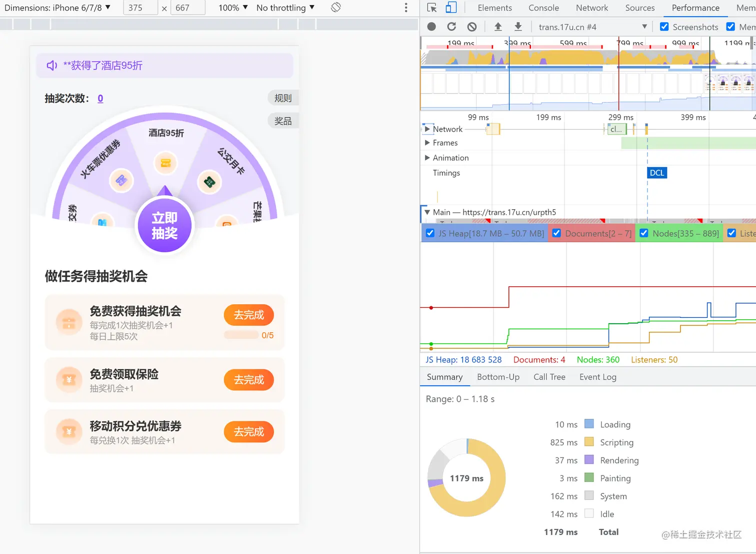Start recording with the record button
The height and width of the screenshot is (554, 756).
431,27
